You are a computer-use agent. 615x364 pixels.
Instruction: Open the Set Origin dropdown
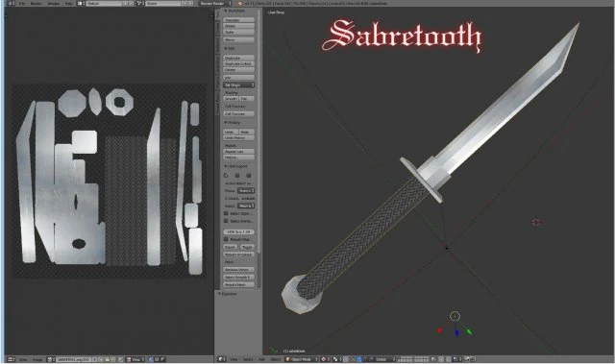coord(238,85)
